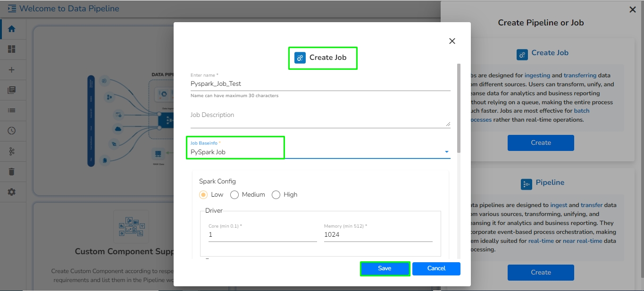Open the trash bin icon in sidebar

[12, 172]
